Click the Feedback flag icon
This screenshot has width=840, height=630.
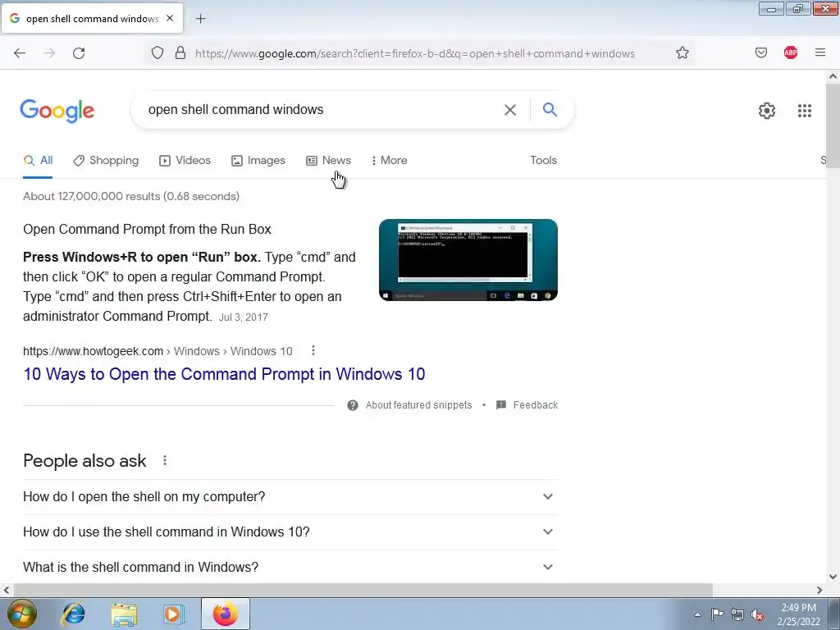tap(501, 405)
